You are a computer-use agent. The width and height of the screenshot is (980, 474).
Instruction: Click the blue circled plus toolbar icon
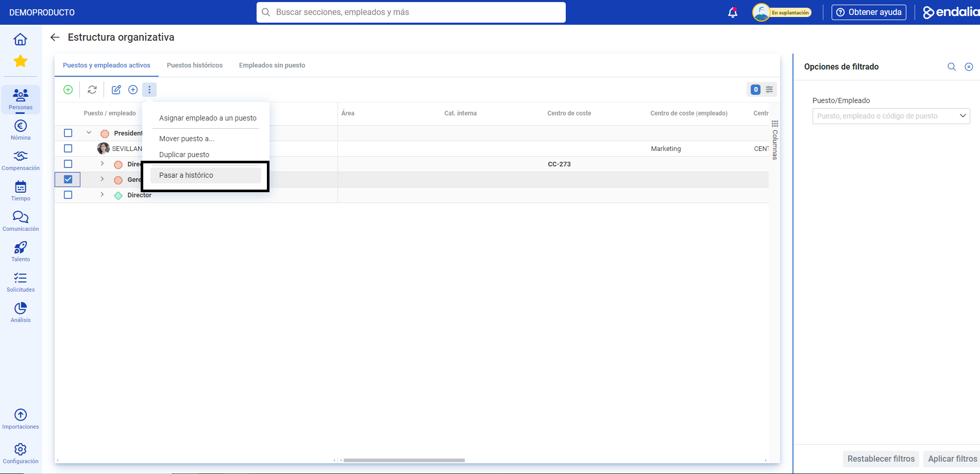pos(133,90)
